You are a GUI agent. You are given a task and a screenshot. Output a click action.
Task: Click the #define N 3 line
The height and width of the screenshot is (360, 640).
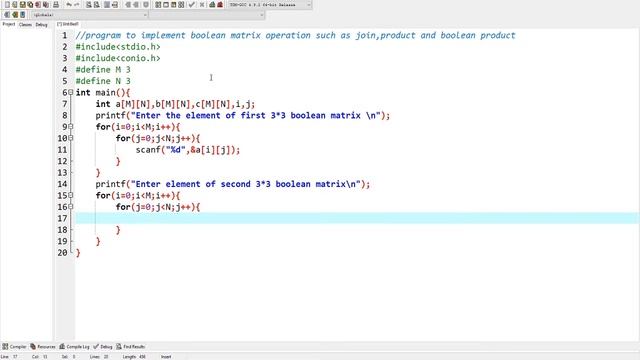coord(103,81)
